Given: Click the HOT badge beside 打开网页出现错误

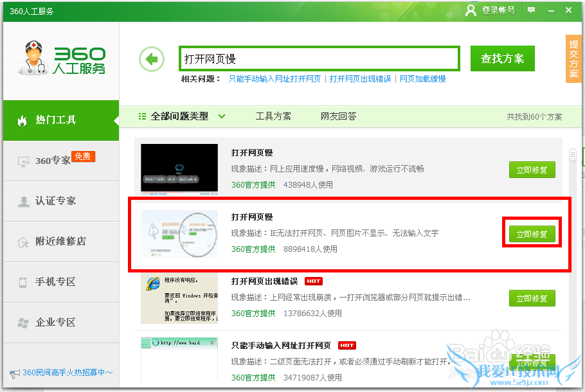Looking at the screenshot, I should click(x=314, y=281).
